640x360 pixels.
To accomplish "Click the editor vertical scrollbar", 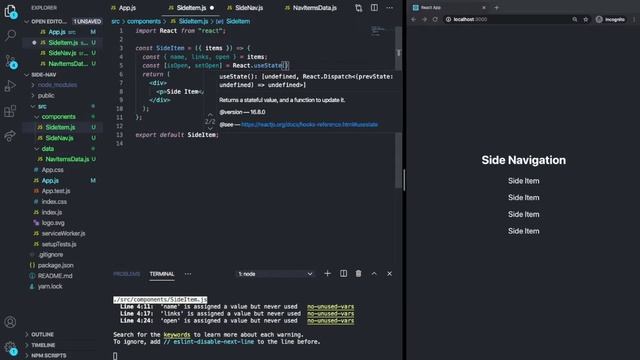I will point(398,107).
